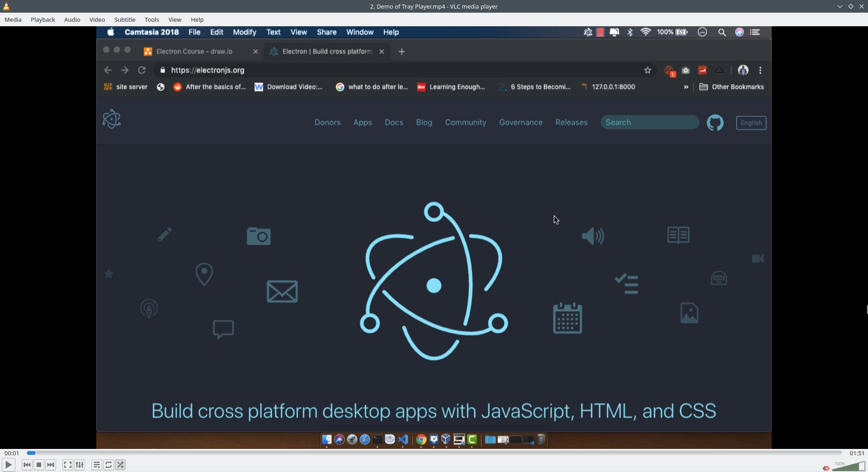Open the Apps link on Electron site
Screen dimensions: 868x472
pos(363,122)
